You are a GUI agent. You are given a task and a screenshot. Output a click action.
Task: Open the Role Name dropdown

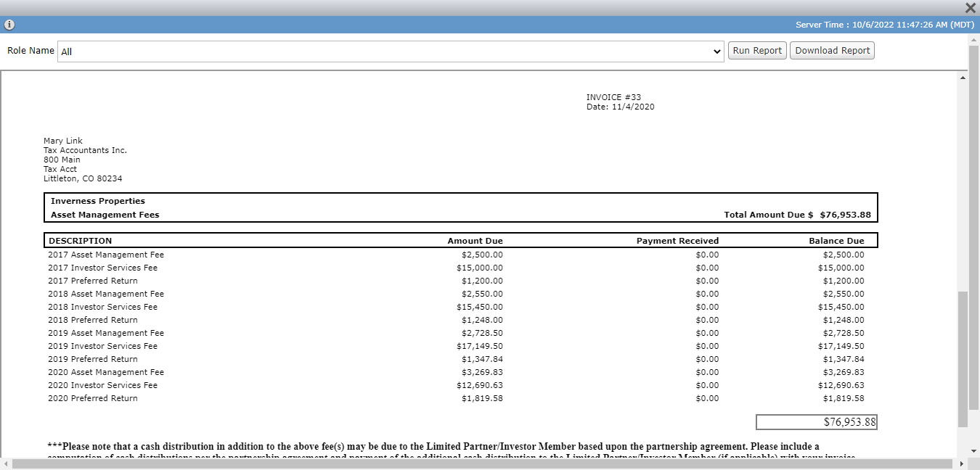click(391, 51)
